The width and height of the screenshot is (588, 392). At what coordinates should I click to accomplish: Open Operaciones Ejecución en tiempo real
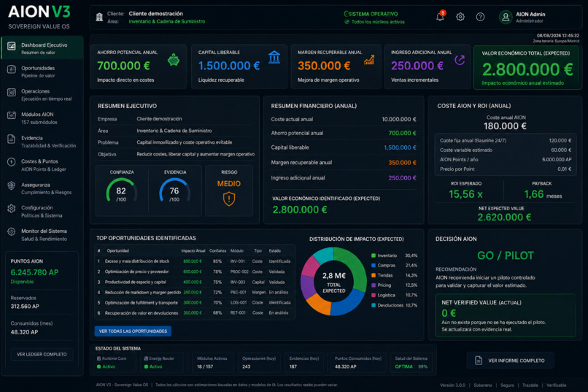(x=42, y=94)
